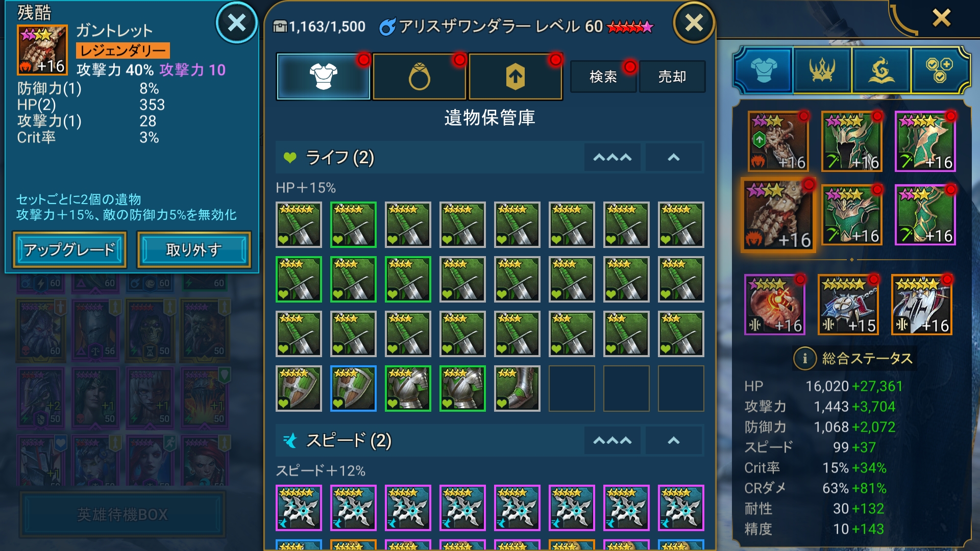Open the upgrade-arrow artifact tab
This screenshot has height=551, width=980.
click(x=515, y=77)
